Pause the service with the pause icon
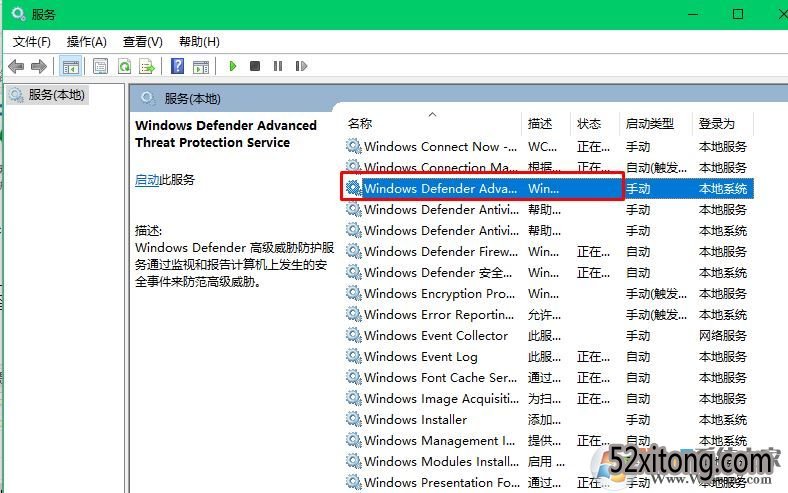Viewport: 788px width, 493px height. (x=278, y=66)
